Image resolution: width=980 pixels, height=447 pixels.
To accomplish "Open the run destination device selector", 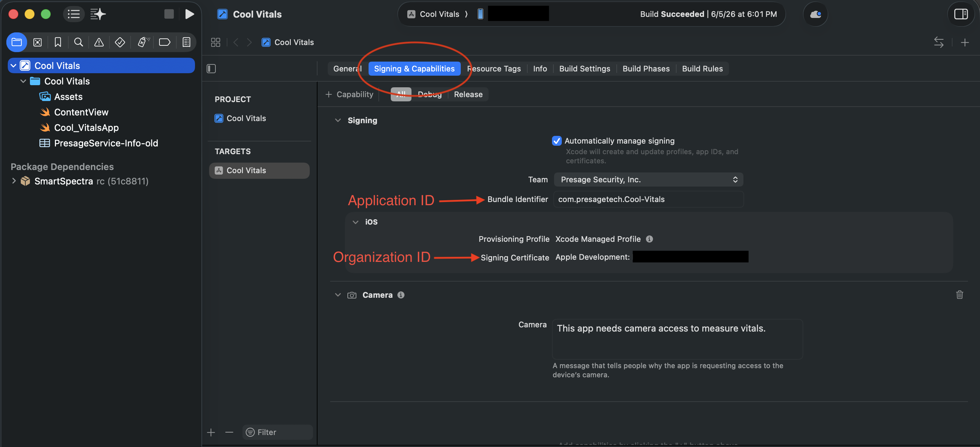I will [x=513, y=14].
